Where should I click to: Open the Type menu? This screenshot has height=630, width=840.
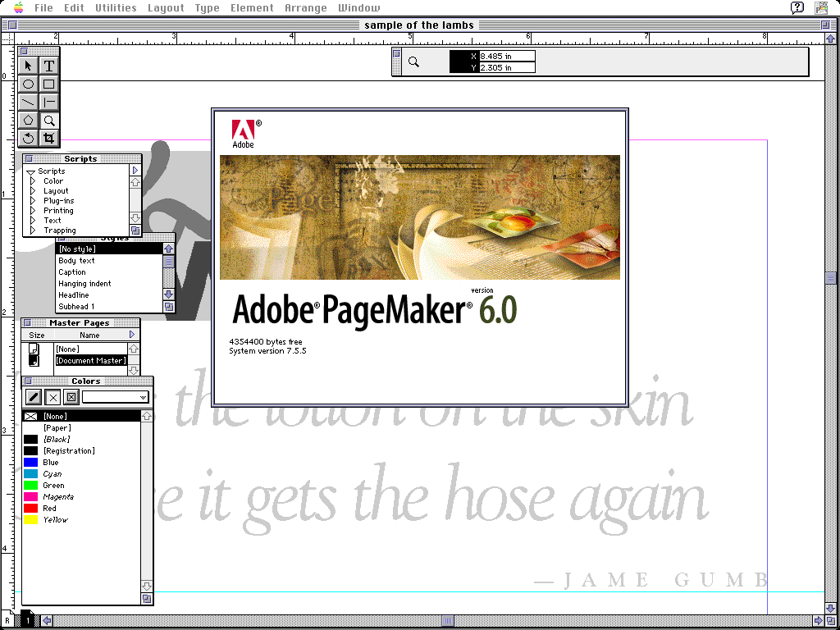click(207, 7)
